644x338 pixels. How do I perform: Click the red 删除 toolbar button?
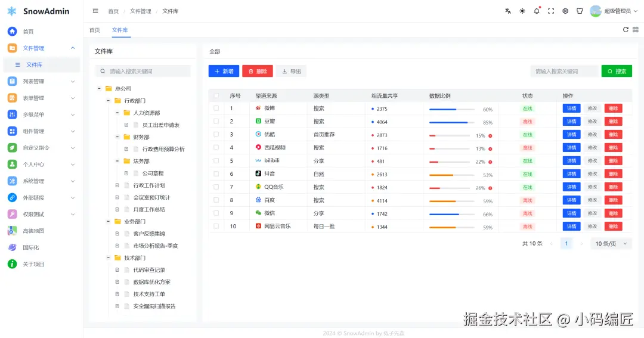pyautogui.click(x=258, y=71)
